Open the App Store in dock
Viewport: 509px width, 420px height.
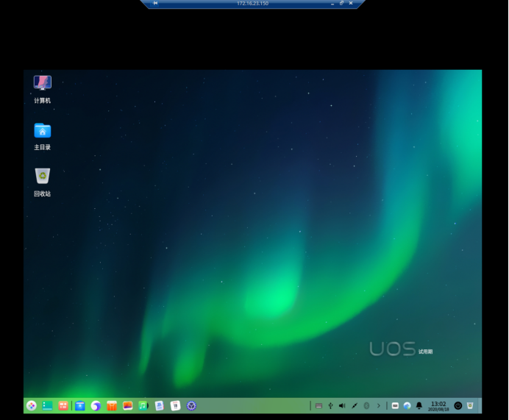coord(112,406)
